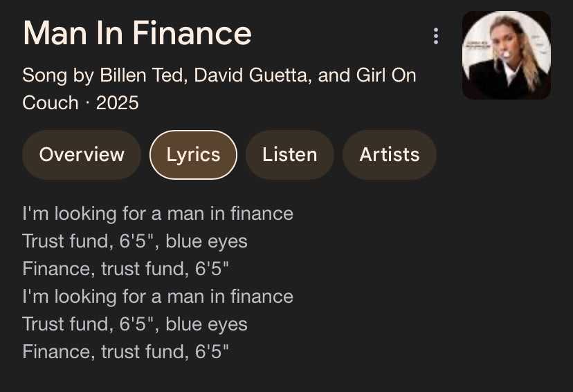Go to the Artists tab
Viewport: 573px width, 392px height.
pos(389,155)
